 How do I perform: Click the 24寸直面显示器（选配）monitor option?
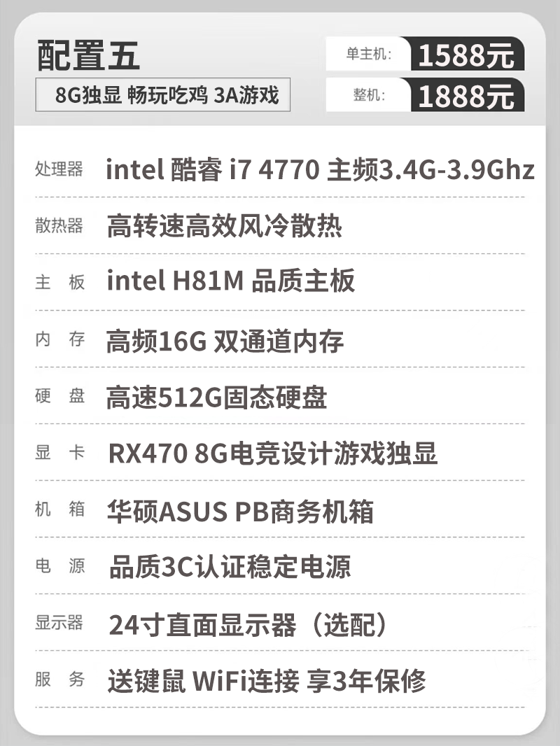(248, 624)
